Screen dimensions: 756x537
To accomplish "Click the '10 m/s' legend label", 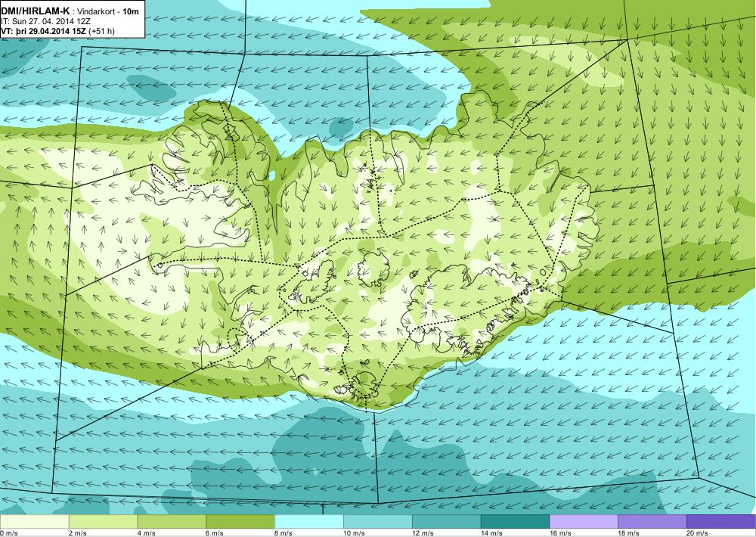I will [355, 533].
